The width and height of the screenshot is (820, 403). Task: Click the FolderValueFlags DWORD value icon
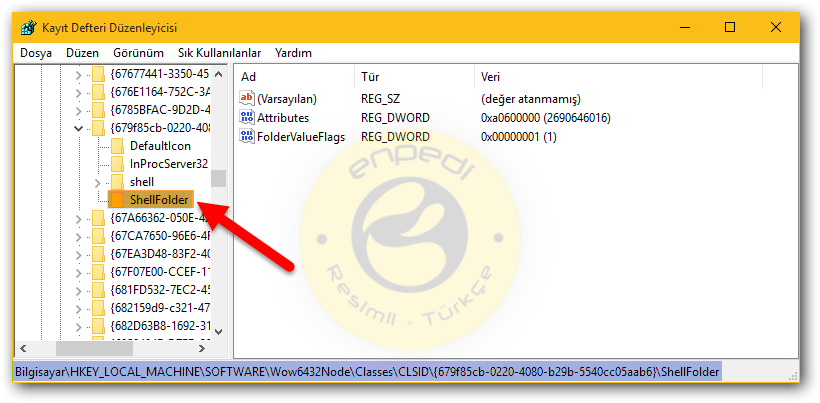(246, 137)
